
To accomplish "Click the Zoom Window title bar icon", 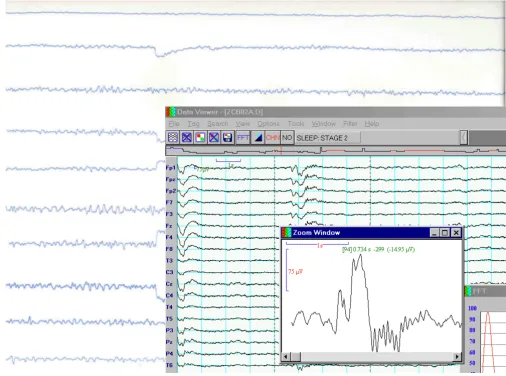I will [x=287, y=233].
